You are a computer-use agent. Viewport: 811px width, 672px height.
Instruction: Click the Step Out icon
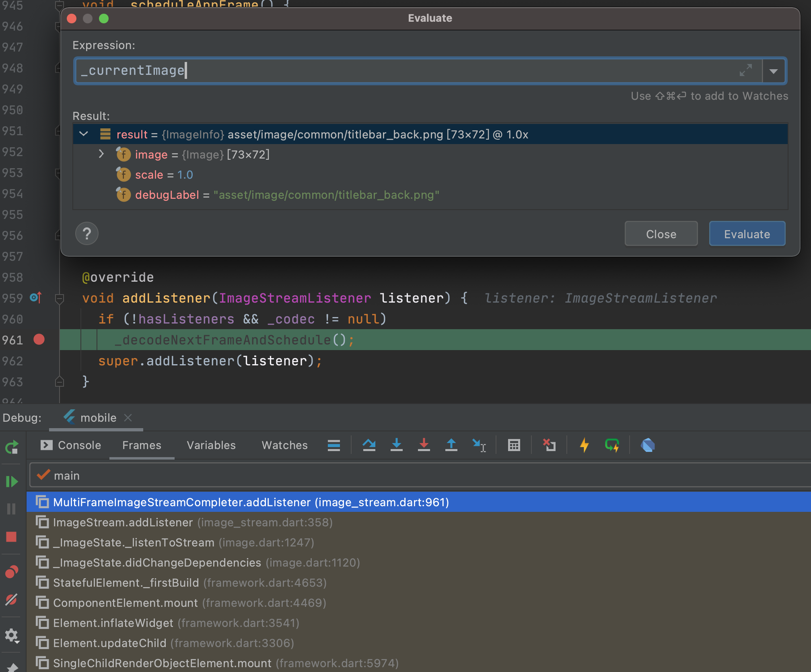(x=451, y=445)
